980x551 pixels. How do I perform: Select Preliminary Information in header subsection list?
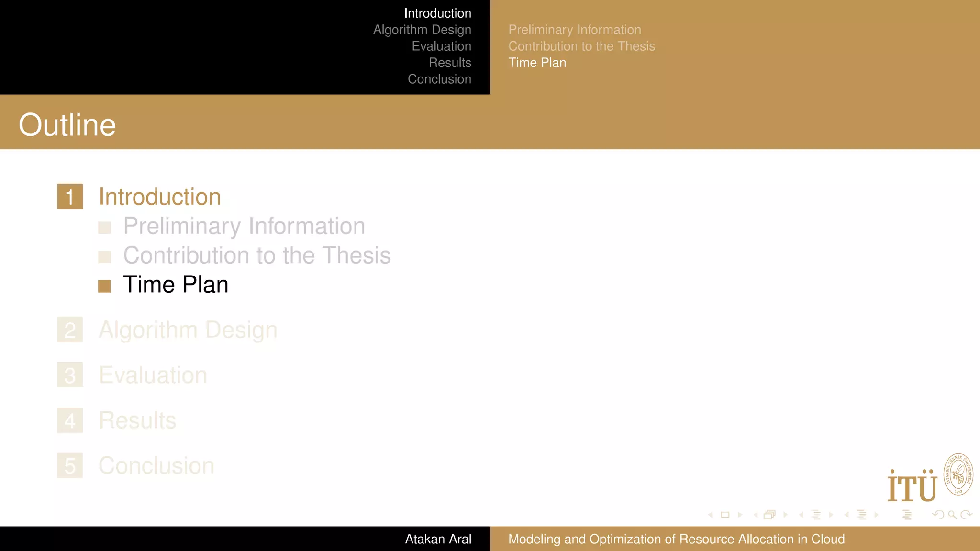[575, 30]
